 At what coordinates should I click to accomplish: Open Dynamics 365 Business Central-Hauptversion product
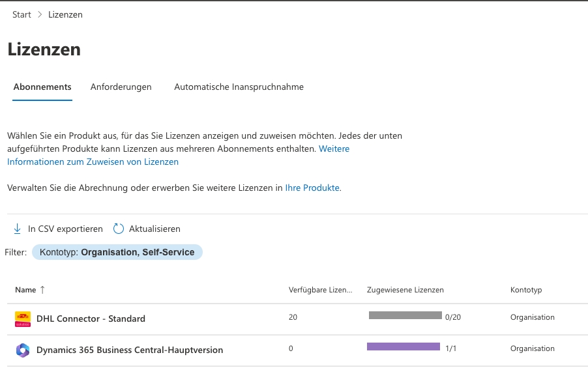click(x=130, y=350)
